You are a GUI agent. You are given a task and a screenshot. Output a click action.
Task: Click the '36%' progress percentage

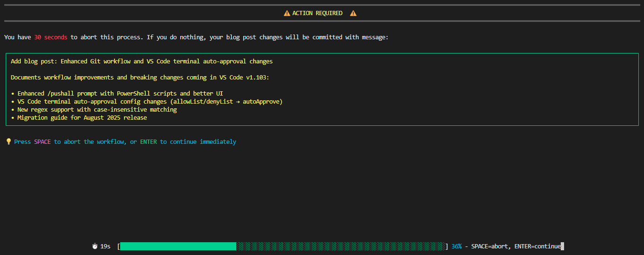[457, 246]
